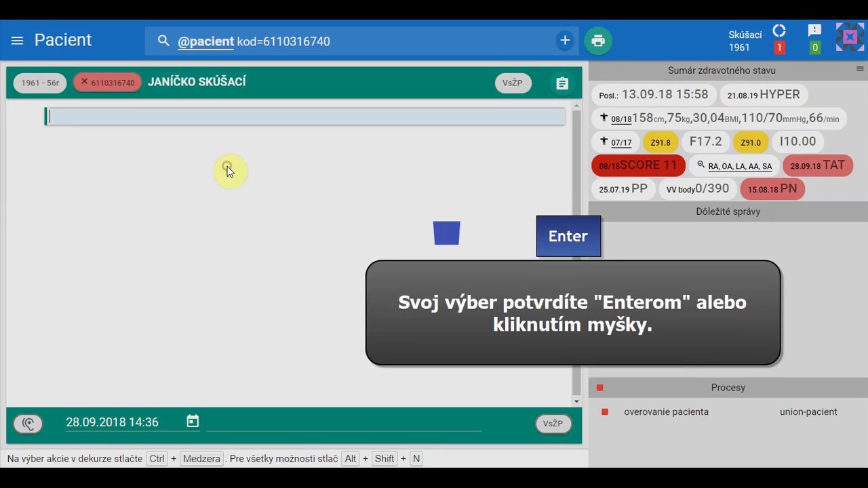The height and width of the screenshot is (488, 868).
Task: Click the 1961 - 56r age chip
Action: tap(40, 83)
